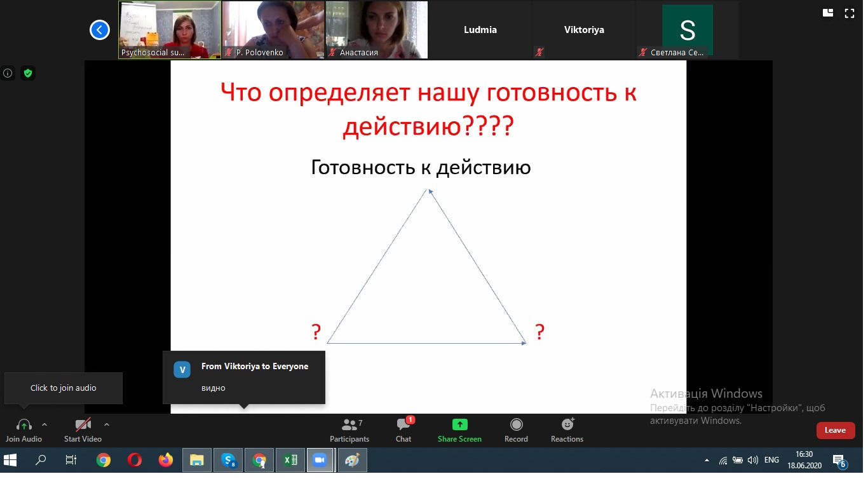
Task: Click the battery tray icon
Action: (738, 460)
